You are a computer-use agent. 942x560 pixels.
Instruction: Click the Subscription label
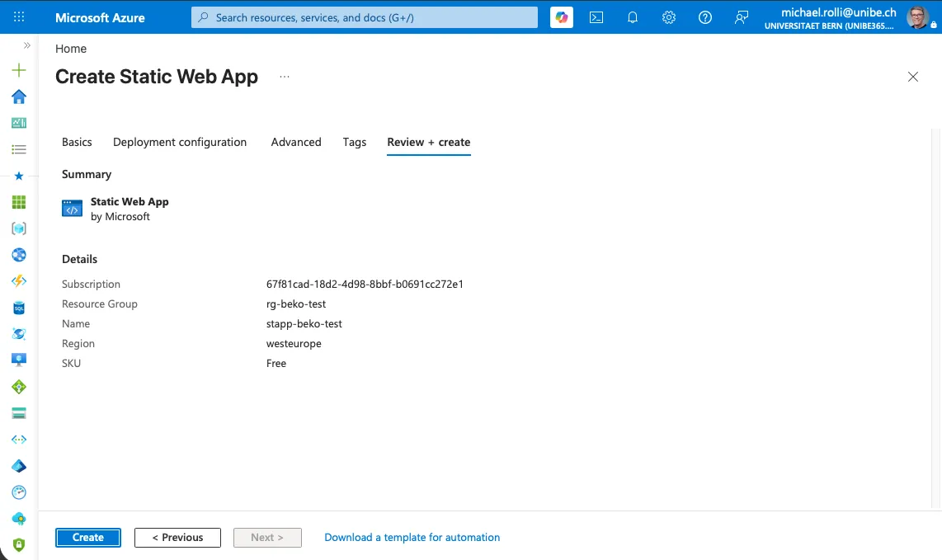point(91,285)
